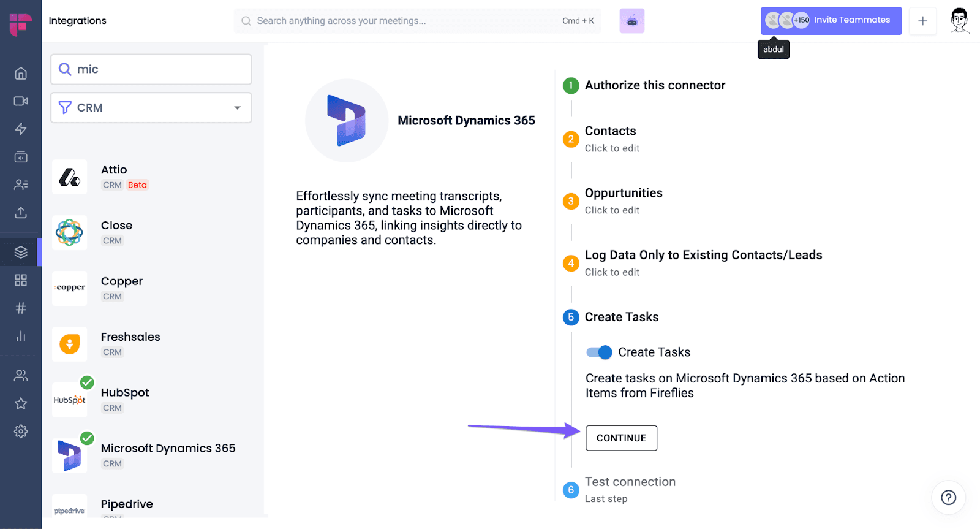This screenshot has width=980, height=529.
Task: Open the Topics hashtag icon
Action: (21, 308)
